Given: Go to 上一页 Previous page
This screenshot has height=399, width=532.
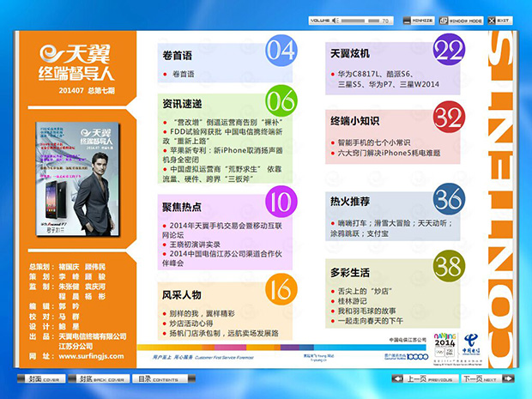Looking at the screenshot, I should point(426,378).
